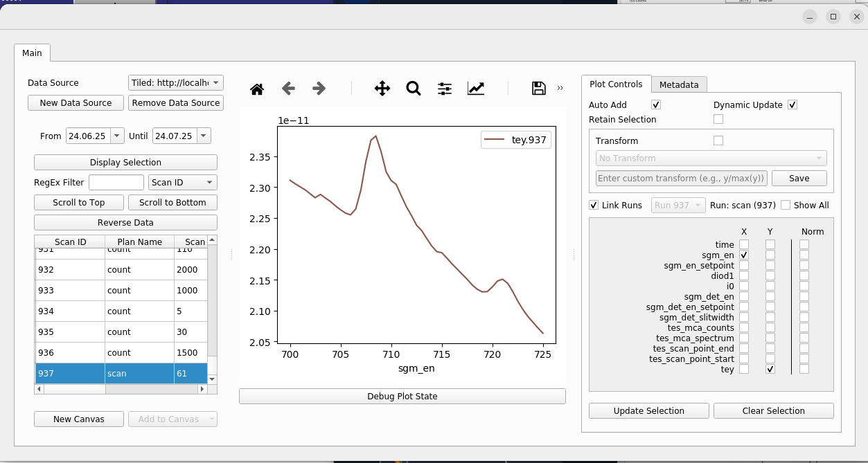Focus the RegEx Filter input field

116,183
